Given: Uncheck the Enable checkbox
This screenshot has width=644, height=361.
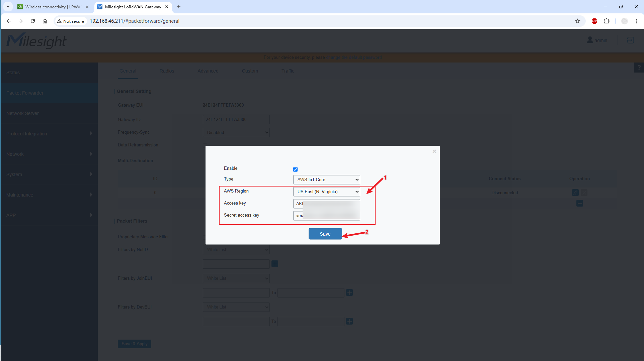Looking at the screenshot, I should (295, 169).
